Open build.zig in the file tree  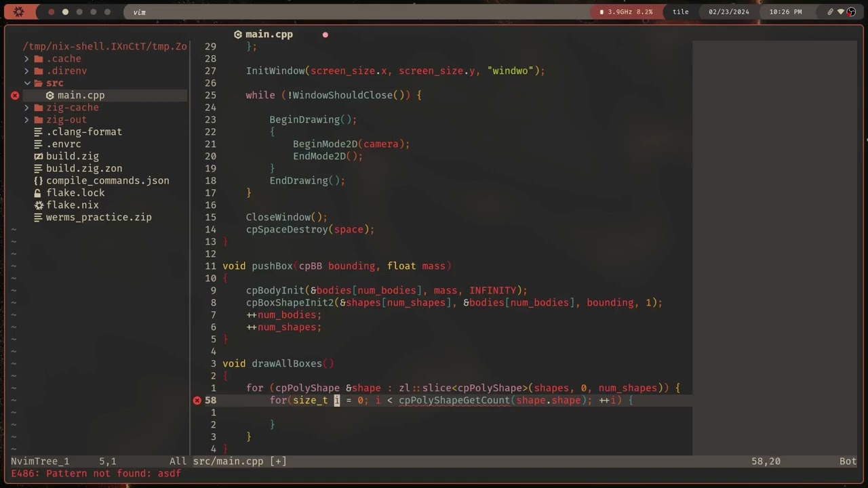tap(73, 157)
